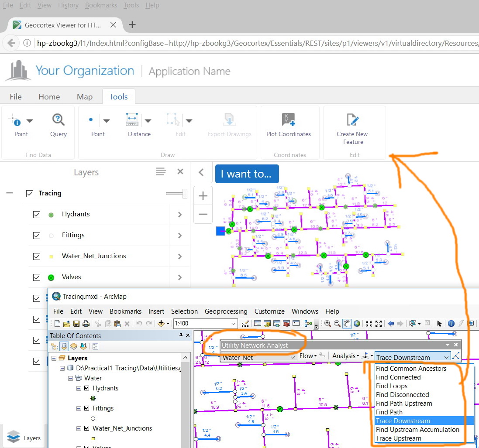Select the Identify tool in ArcMap
Screen dimensions: 479x448
(x=451, y=324)
